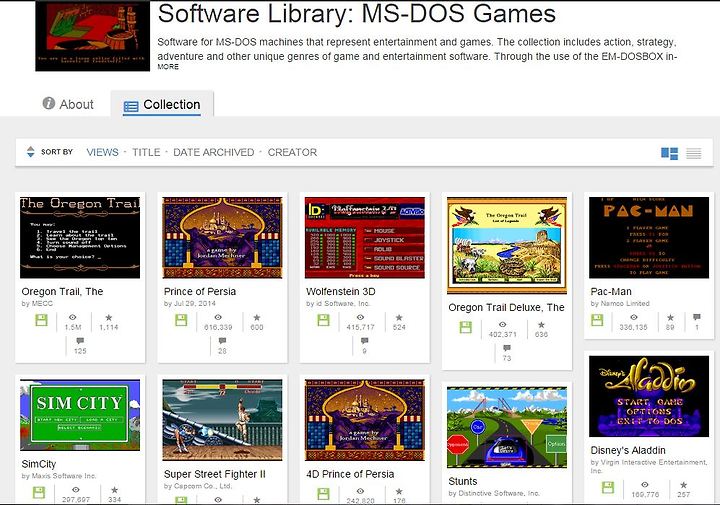This screenshot has height=505, width=720.
Task: Click reviews comment icon on Oregon Trail card
Action: pos(80,341)
